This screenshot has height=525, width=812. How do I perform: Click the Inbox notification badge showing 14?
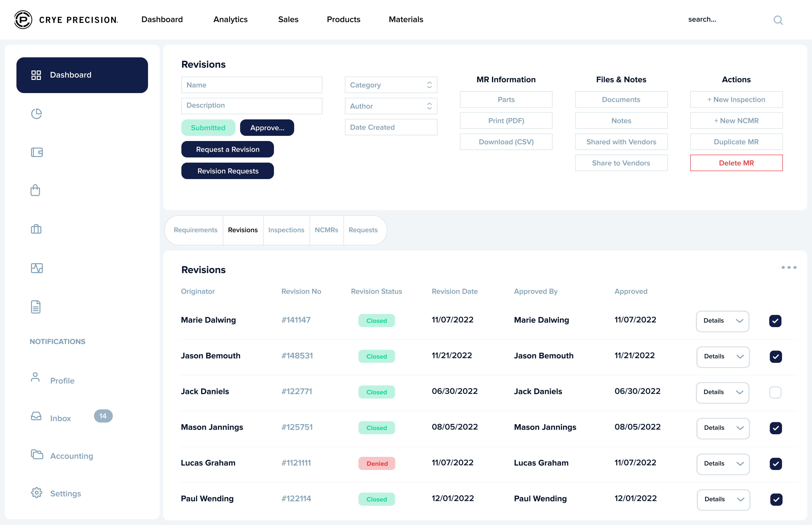click(103, 416)
